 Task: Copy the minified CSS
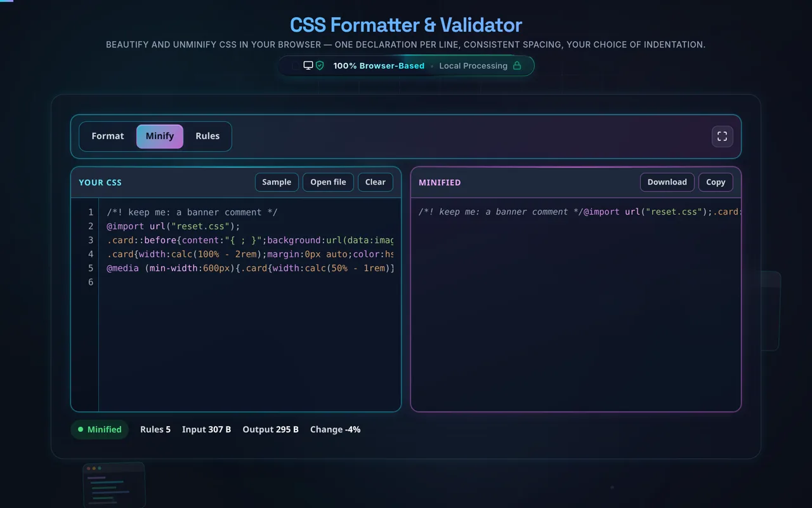(x=716, y=182)
